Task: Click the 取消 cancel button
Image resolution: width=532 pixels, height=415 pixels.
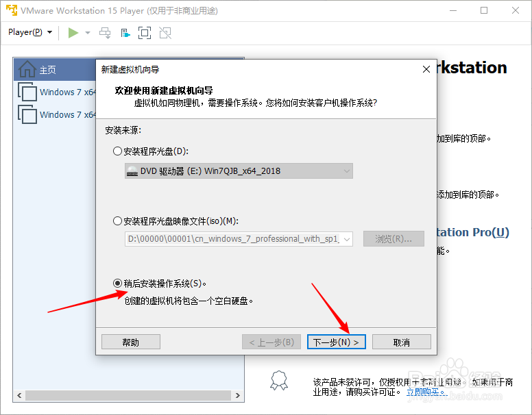Action: tap(402, 342)
